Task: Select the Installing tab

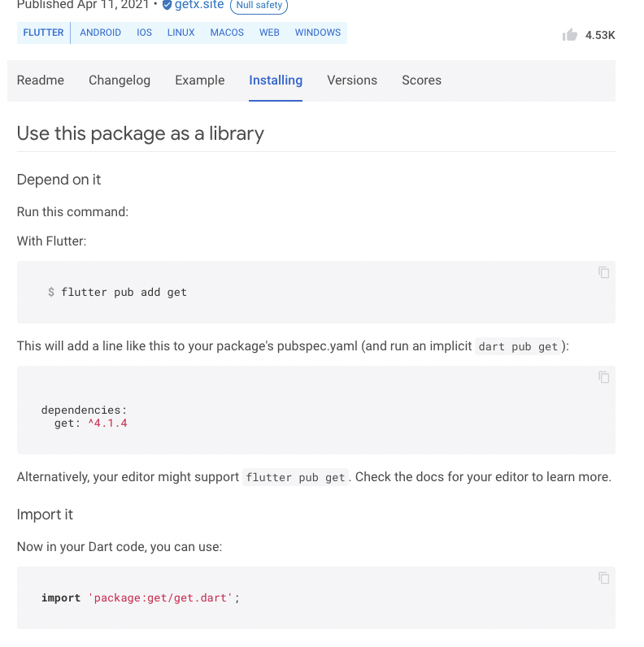Action: click(x=276, y=80)
